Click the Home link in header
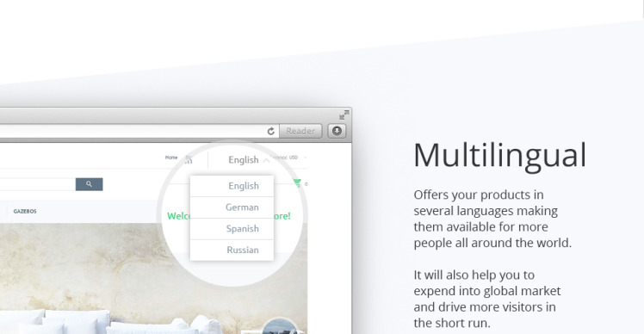Image resolution: width=644 pixels, height=334 pixels. (x=171, y=158)
